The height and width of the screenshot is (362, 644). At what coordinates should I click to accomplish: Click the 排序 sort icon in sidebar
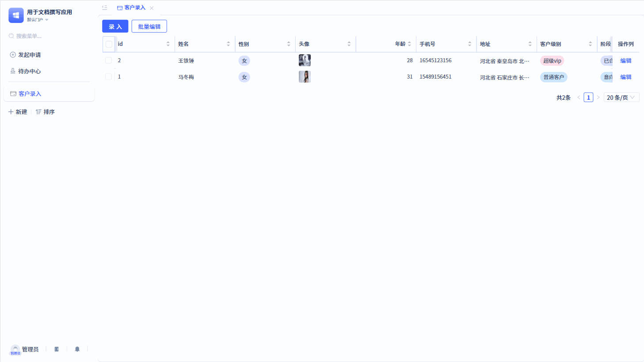pos(38,112)
